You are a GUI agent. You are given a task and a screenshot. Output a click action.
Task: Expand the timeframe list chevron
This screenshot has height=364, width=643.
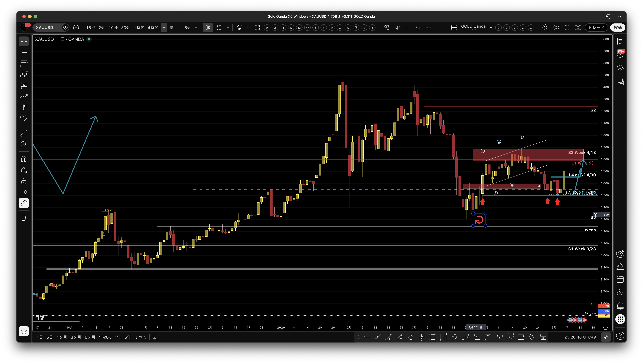point(196,28)
